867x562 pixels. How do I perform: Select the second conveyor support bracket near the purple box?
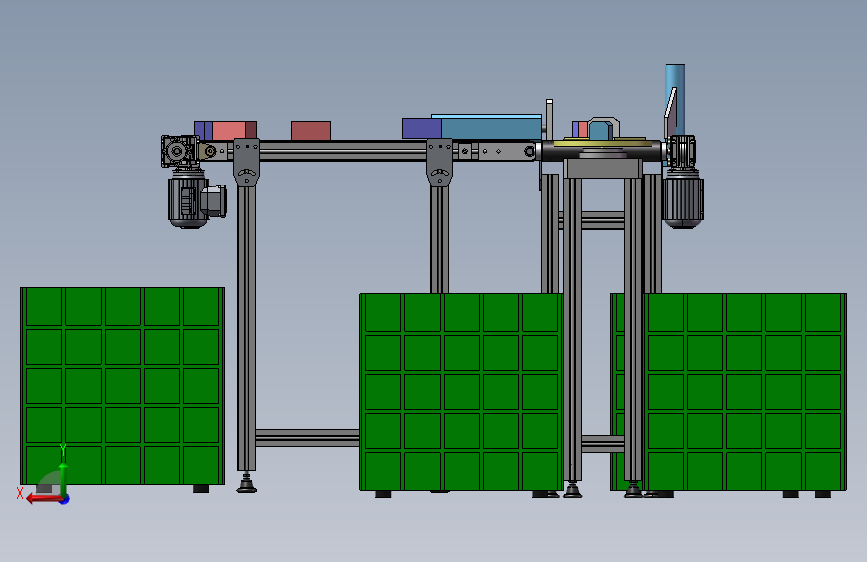440,162
